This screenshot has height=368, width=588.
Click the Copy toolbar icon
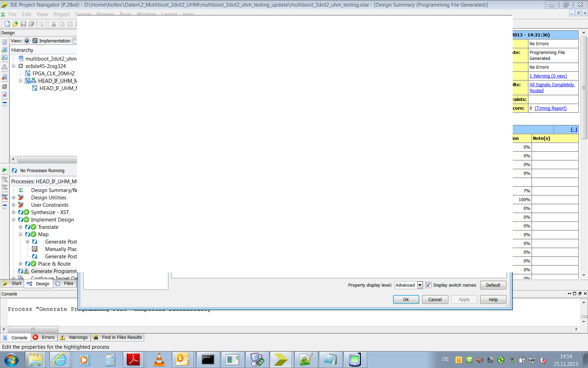point(62,24)
